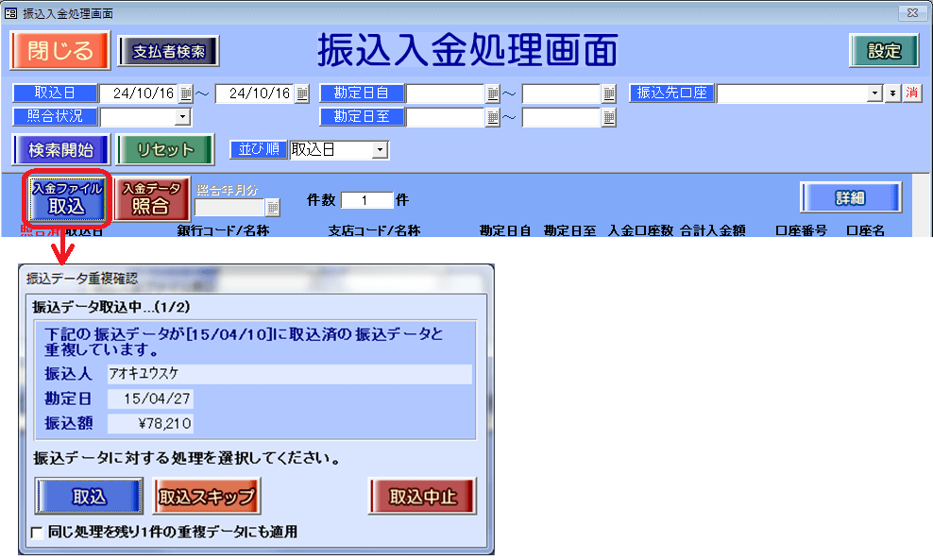Click 取込中止 to abort the import

click(422, 497)
